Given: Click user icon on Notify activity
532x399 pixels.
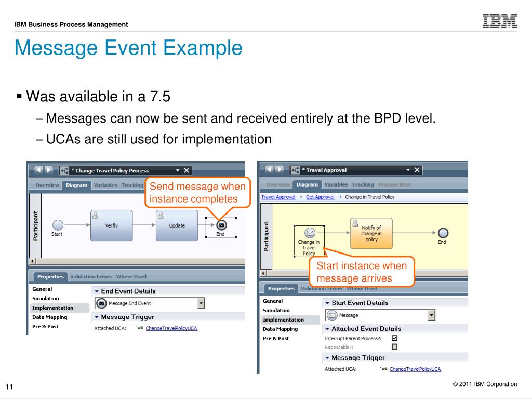Looking at the screenshot, I should (x=355, y=223).
